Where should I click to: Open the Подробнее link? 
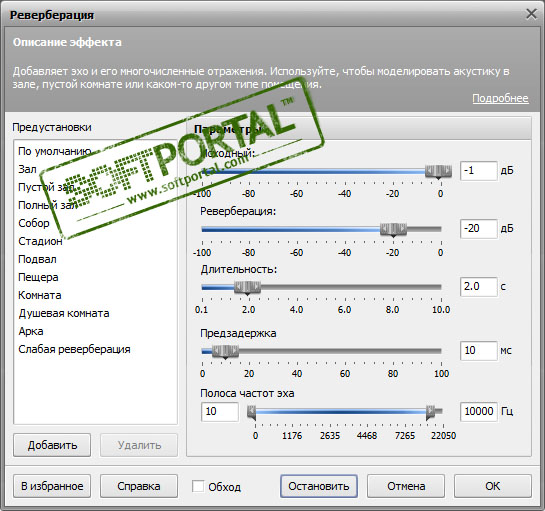500,98
